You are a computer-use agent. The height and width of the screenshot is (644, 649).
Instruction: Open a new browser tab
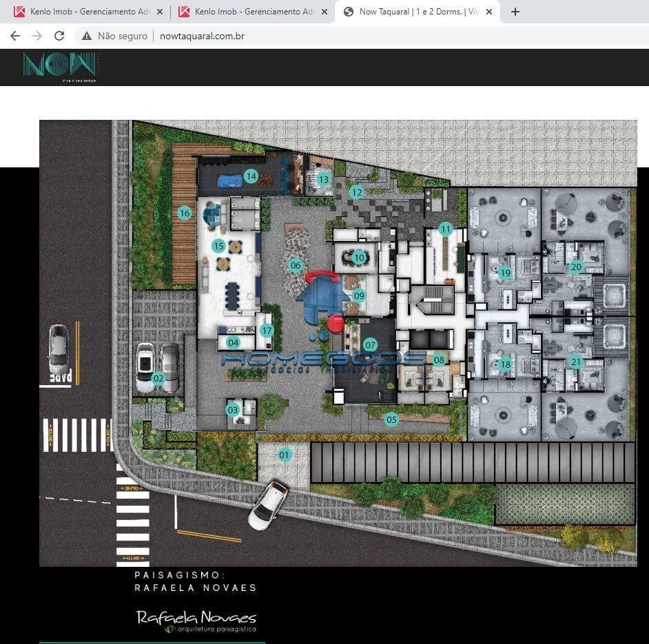click(515, 12)
